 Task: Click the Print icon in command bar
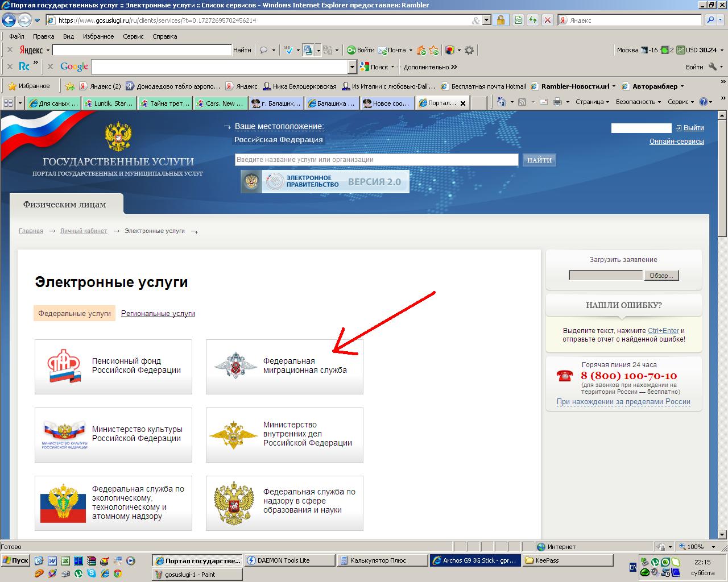tap(557, 102)
